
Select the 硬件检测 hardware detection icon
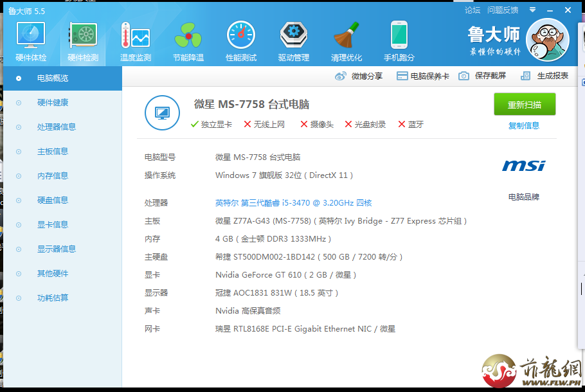click(83, 35)
